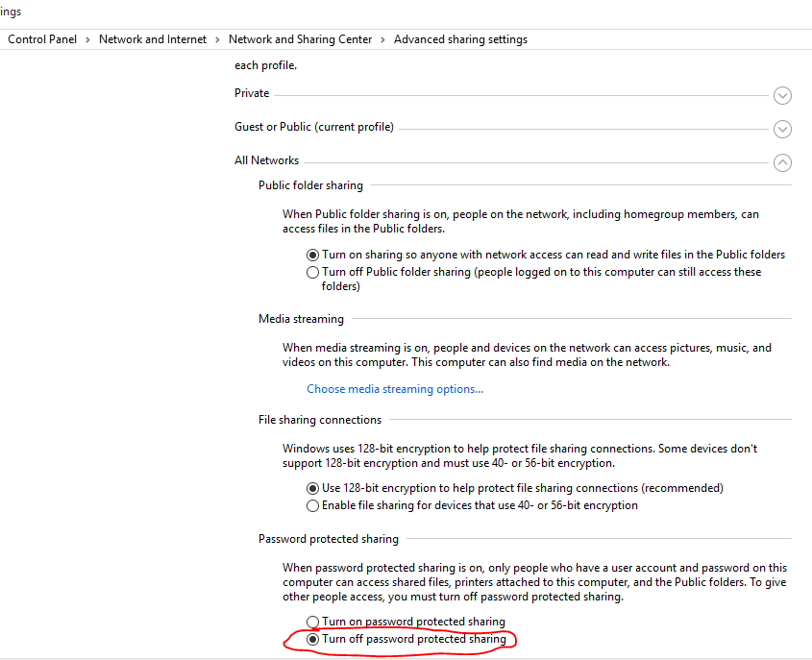
Task: Open Network and Internet from breadcrumb
Action: (x=152, y=39)
